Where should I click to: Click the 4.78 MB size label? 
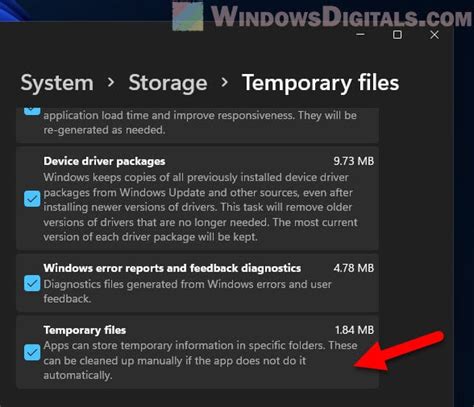tap(354, 268)
